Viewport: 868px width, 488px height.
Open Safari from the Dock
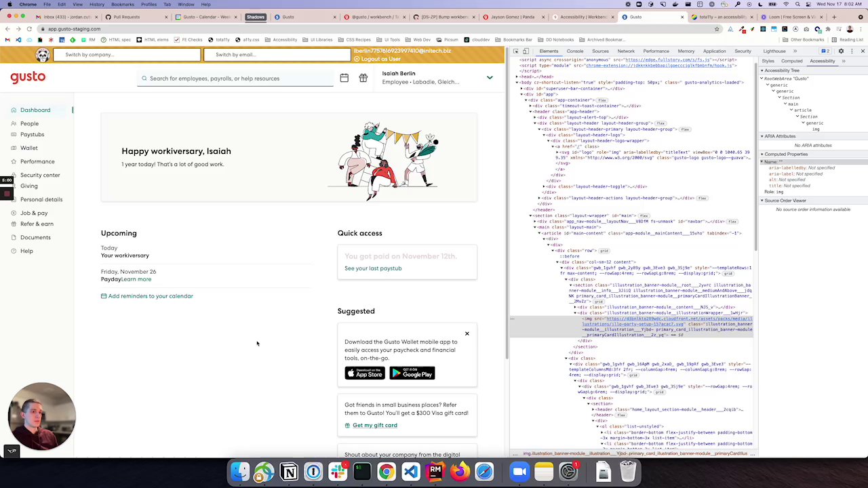coord(484,471)
